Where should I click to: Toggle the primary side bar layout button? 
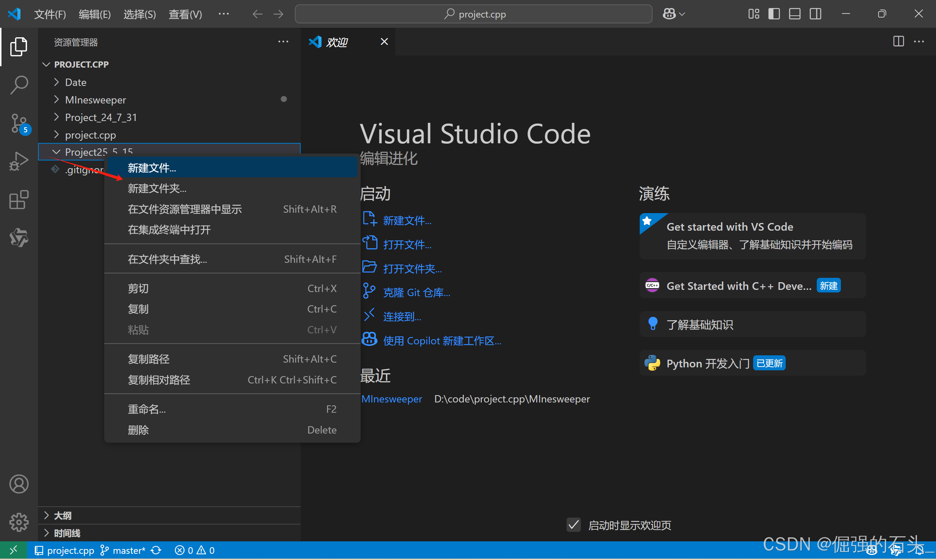[774, 14]
